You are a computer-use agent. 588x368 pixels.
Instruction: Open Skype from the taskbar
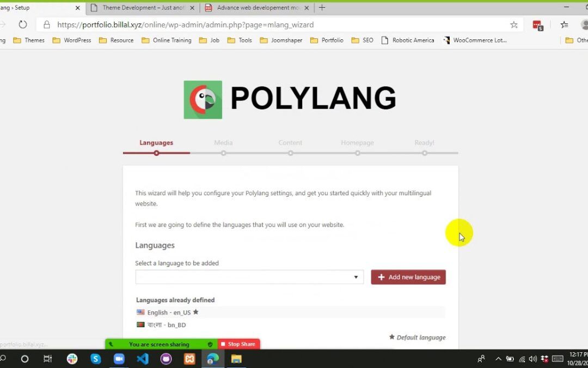tap(96, 359)
